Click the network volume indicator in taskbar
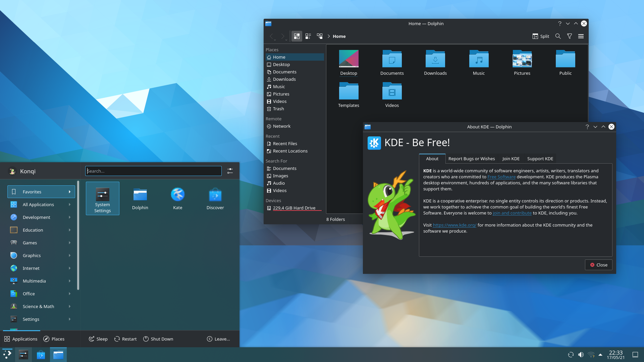Screen dimensions: 644x362 [581, 354]
